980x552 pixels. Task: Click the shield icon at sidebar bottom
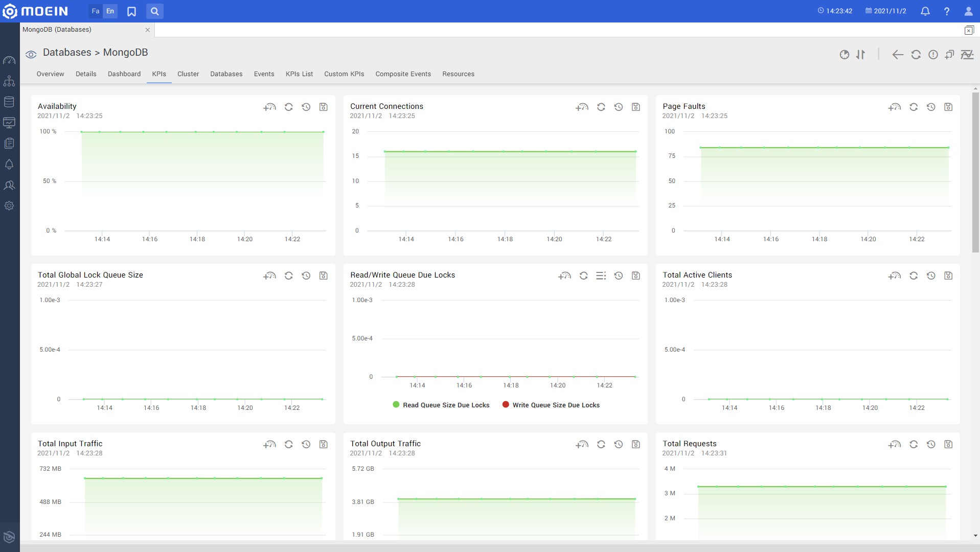tap(9, 537)
